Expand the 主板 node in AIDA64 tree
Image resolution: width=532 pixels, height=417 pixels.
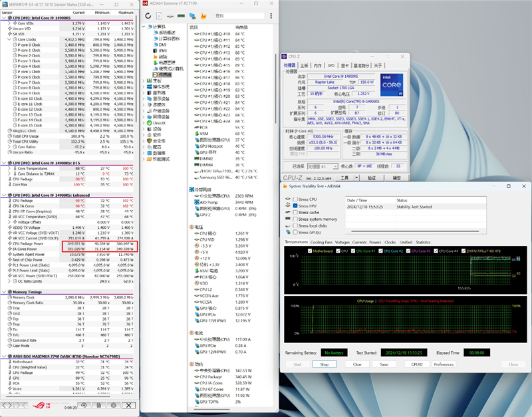tap(144, 80)
